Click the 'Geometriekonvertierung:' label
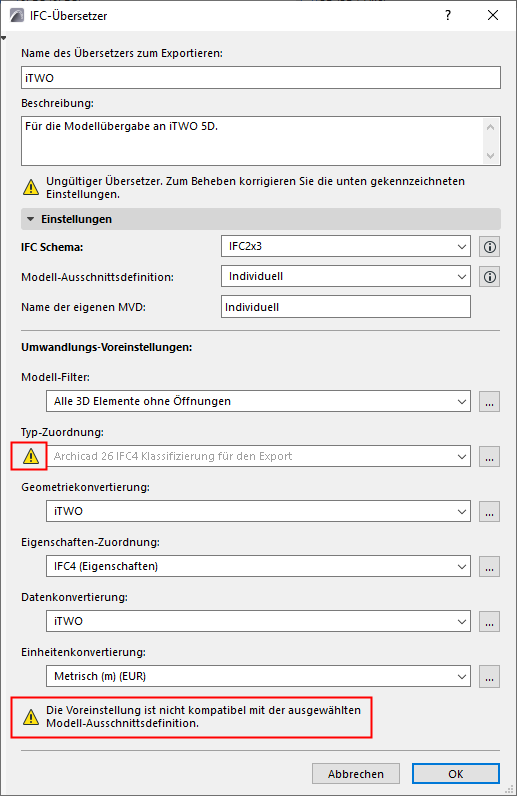517x796 pixels. pos(85,487)
